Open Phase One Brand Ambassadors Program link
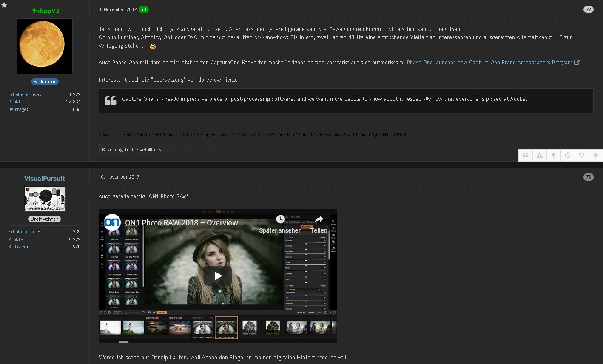Viewport: 603px width, 364px height. (x=493, y=62)
